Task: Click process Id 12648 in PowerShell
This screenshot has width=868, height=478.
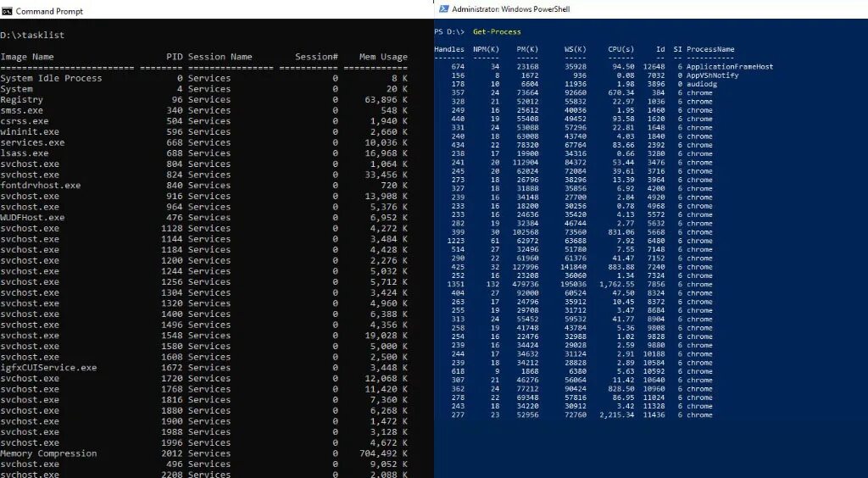Action: point(654,66)
